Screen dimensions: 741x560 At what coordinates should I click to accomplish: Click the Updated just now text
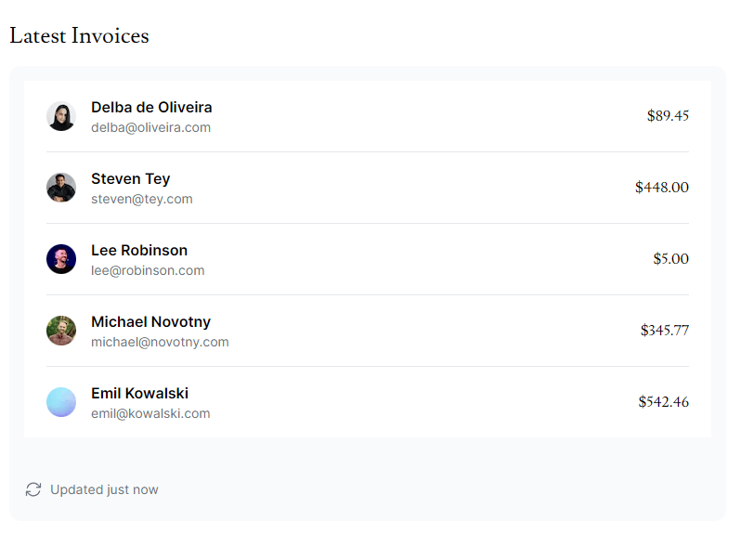[x=104, y=489]
